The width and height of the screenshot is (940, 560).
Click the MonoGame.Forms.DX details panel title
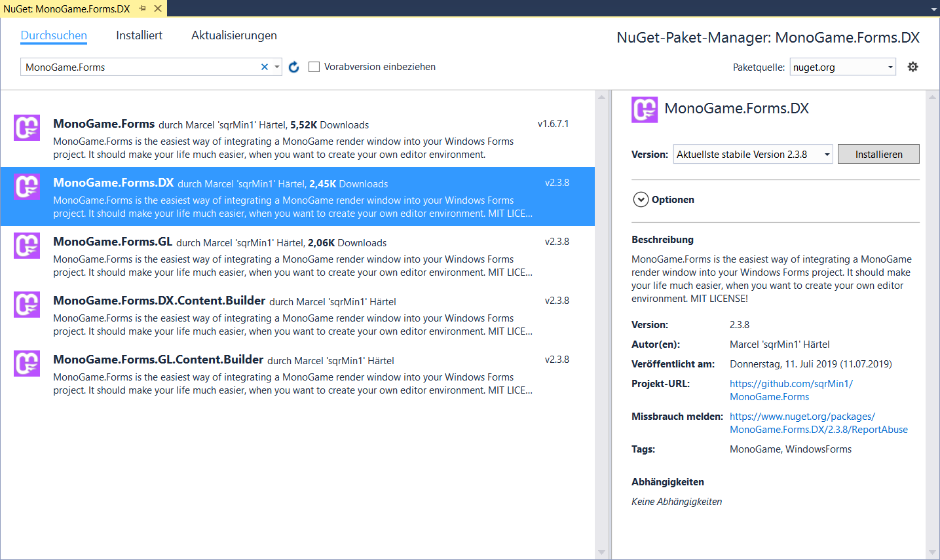[736, 109]
